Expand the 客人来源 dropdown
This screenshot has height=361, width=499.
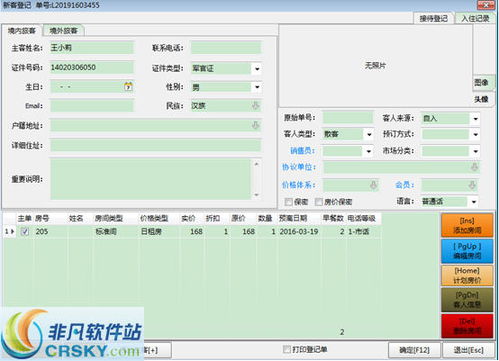coord(475,118)
